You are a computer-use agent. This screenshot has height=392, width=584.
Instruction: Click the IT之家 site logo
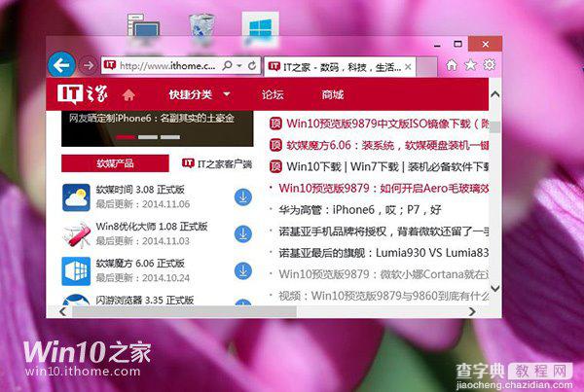pos(83,94)
